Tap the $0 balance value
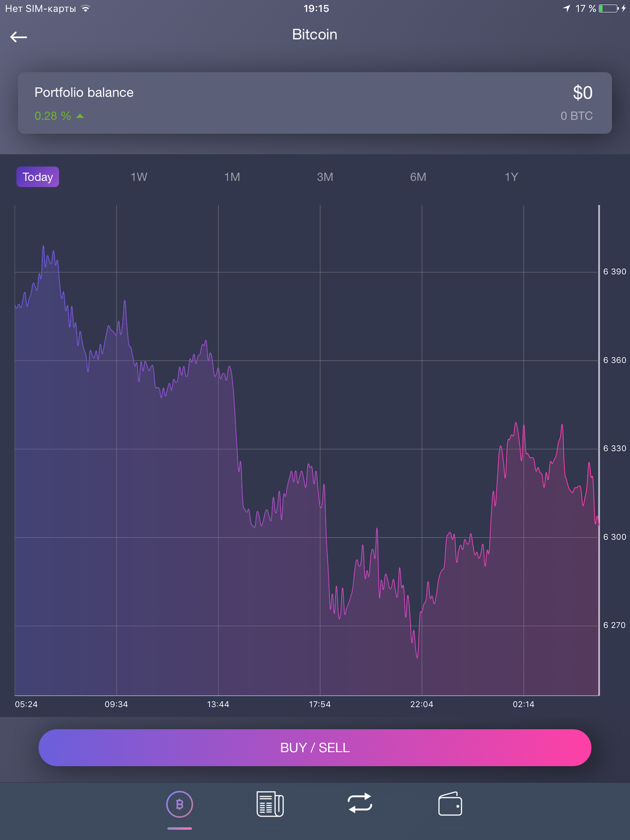This screenshot has height=840, width=630. (x=583, y=92)
